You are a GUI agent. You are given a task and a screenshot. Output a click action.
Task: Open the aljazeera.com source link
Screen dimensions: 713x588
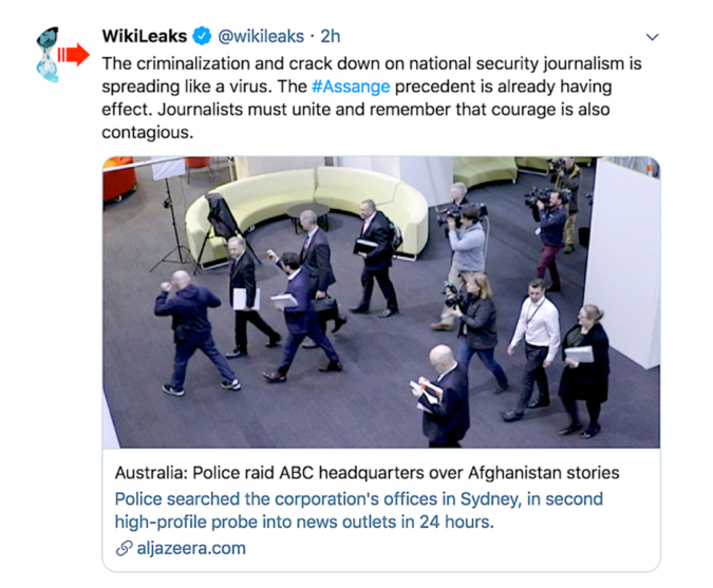[x=191, y=548]
